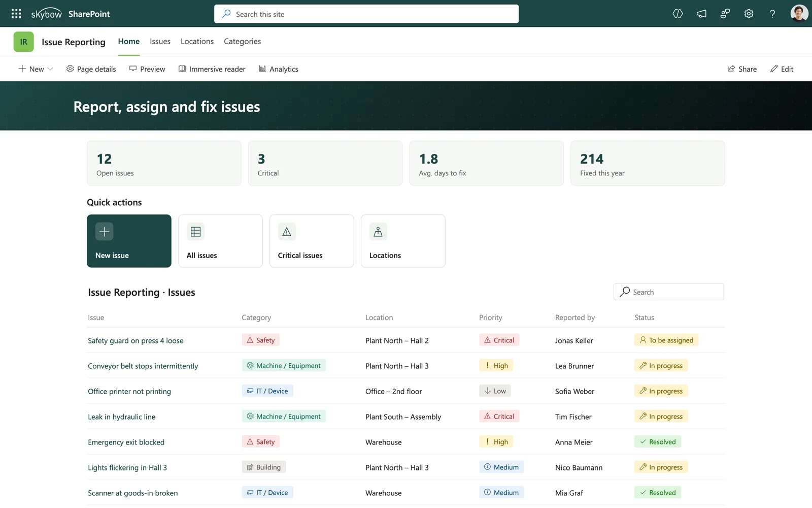
Task: Sort by the Category column header
Action: pos(256,317)
